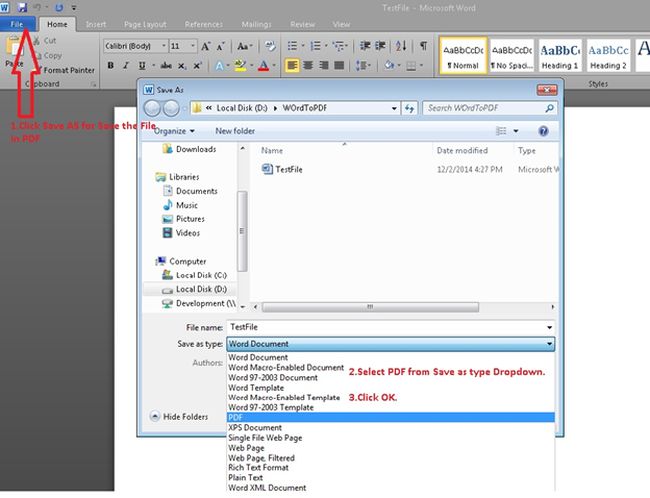This screenshot has height=498, width=650.
Task: Select Local Disk (C:) in navigation pane
Action: click(194, 275)
